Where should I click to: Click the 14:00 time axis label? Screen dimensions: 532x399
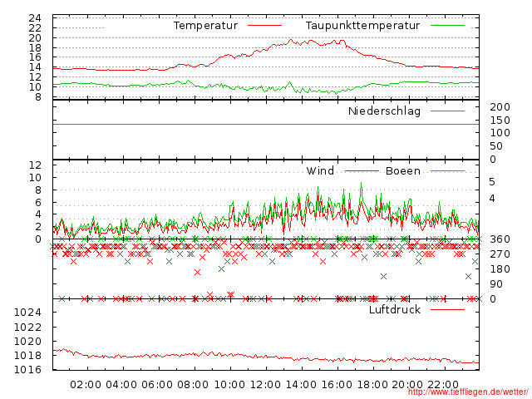(x=301, y=385)
